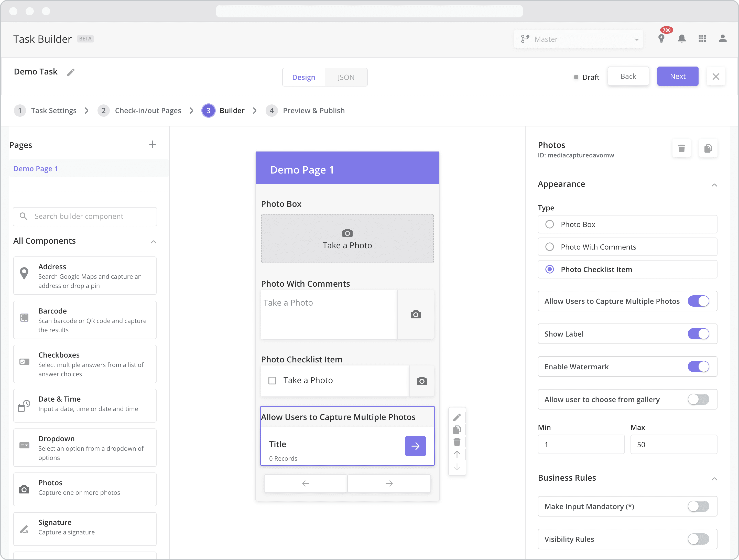The height and width of the screenshot is (560, 739).
Task: Switch to the Design tab
Action: click(303, 77)
